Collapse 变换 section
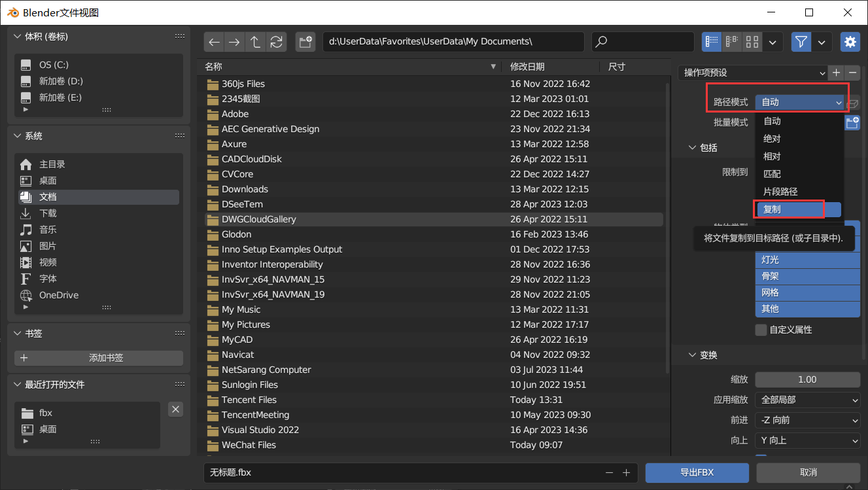 point(693,355)
